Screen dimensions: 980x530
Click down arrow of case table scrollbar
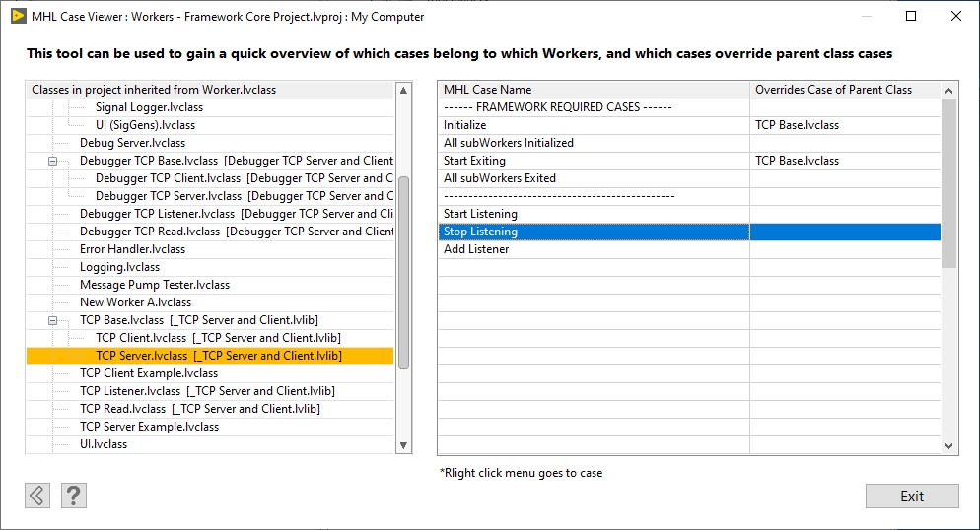pos(949,446)
